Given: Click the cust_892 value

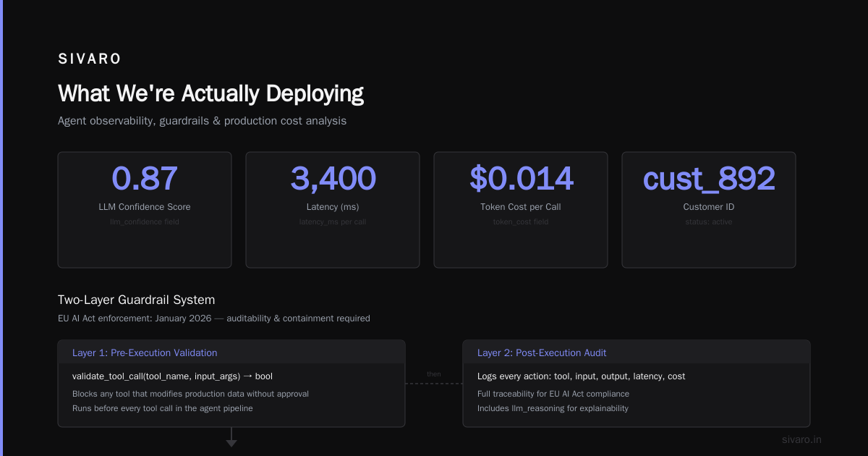Looking at the screenshot, I should click(709, 179).
